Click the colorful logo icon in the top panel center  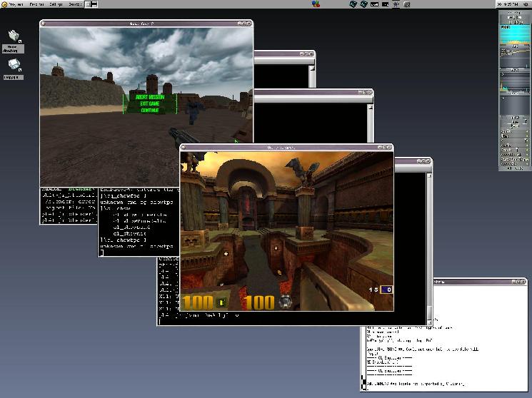(318, 4)
